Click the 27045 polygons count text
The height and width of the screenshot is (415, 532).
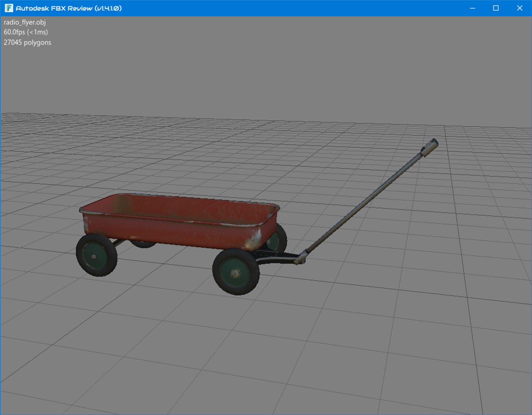[x=27, y=42]
